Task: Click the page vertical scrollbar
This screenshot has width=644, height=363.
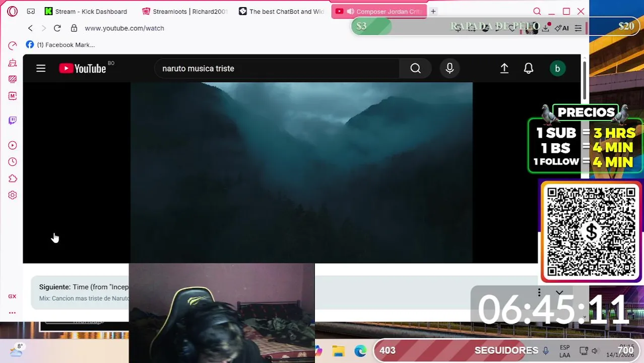Action: click(585, 81)
